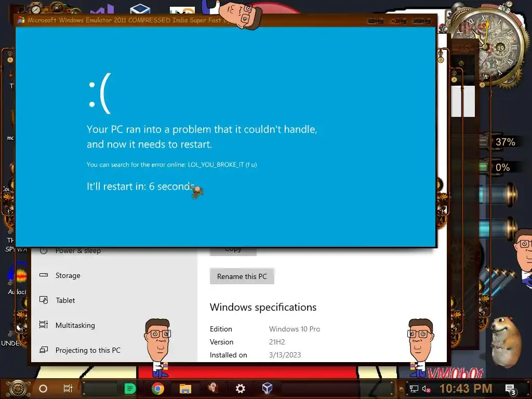532x399 pixels.
Task: Click the restart countdown text
Action: [140, 187]
